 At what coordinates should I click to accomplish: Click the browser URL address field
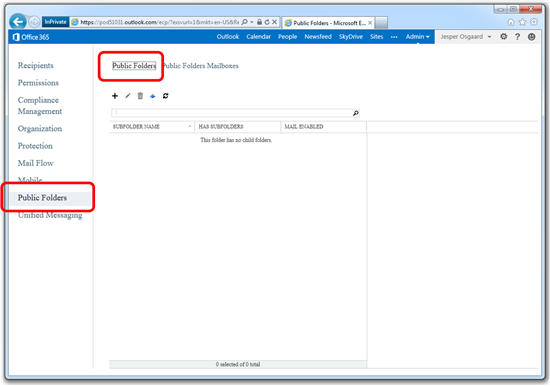[160, 22]
